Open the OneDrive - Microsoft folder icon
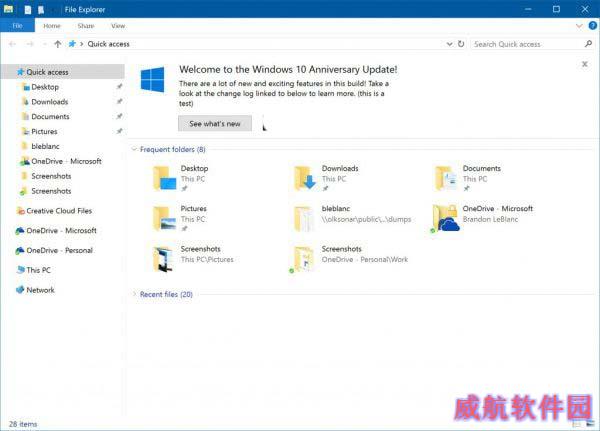 pyautogui.click(x=445, y=218)
